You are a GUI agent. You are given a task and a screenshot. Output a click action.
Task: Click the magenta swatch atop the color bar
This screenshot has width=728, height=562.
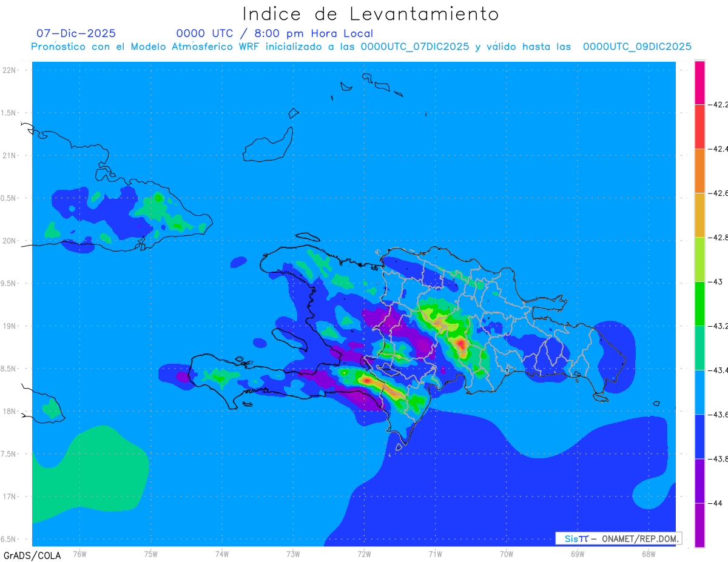pos(699,82)
